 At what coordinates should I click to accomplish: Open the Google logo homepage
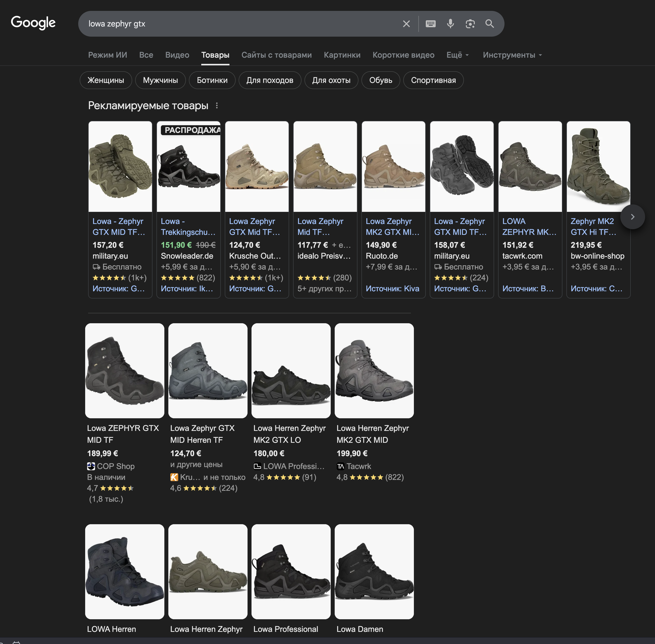tap(33, 23)
